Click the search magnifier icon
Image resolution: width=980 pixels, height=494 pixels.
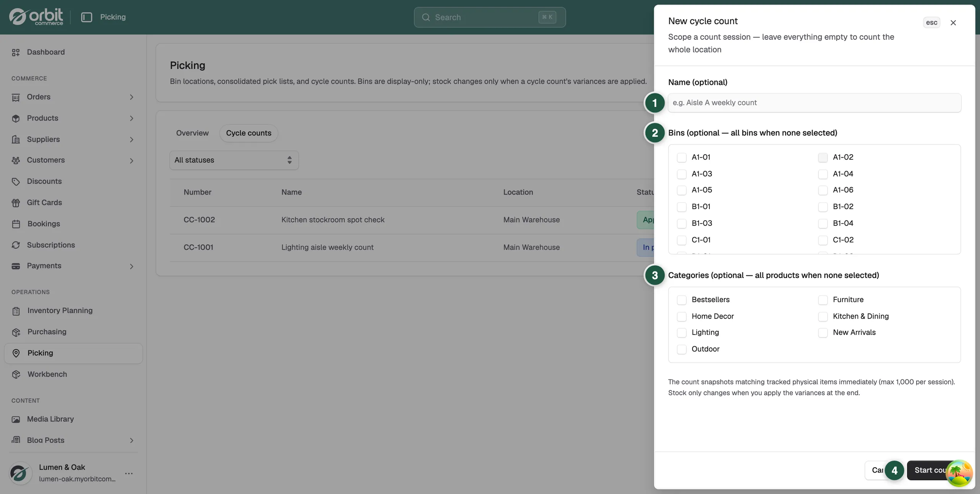click(426, 17)
